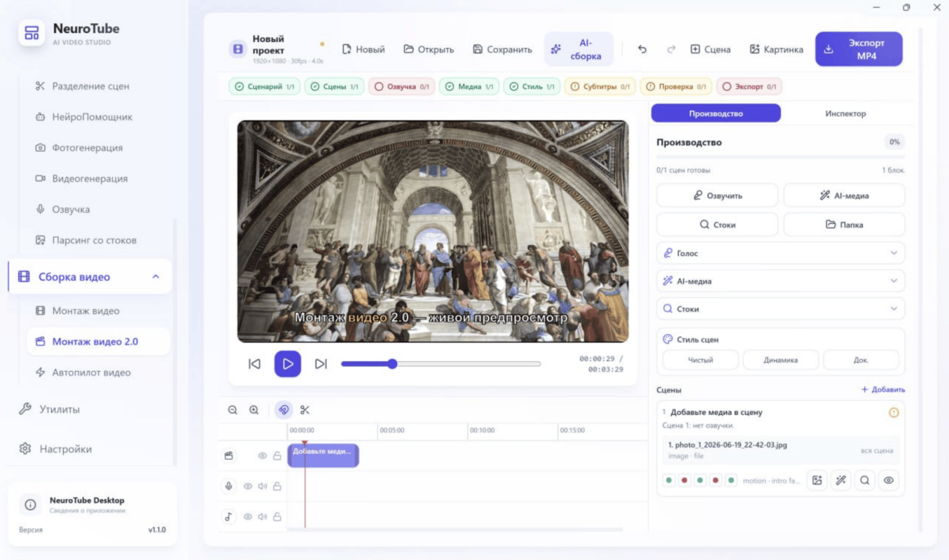Expand the Стоки dropdown section
This screenshot has height=560, width=949.
tap(781, 309)
